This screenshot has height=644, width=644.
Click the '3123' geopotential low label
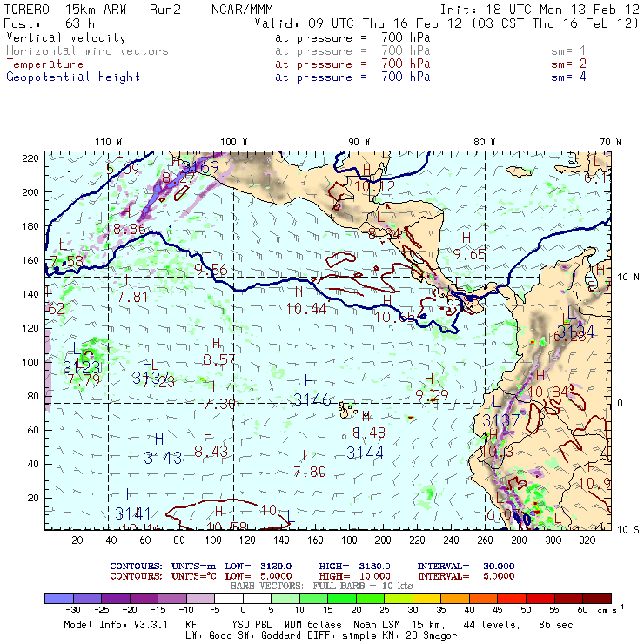82,367
